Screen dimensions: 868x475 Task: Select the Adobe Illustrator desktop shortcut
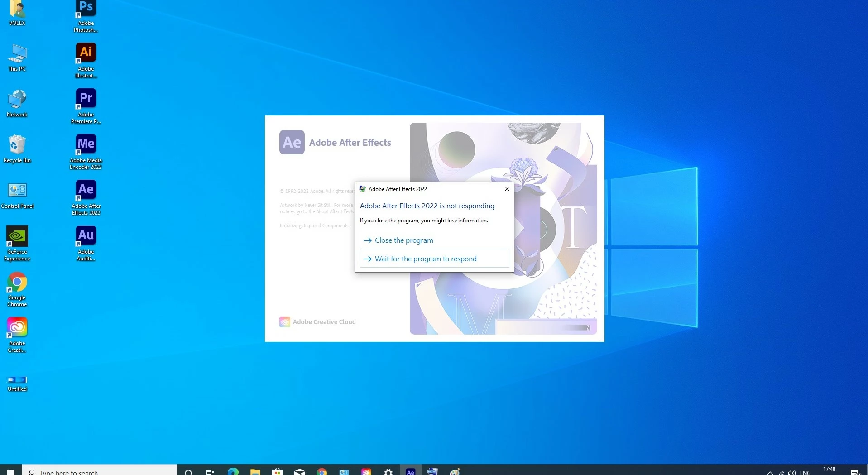pos(86,61)
